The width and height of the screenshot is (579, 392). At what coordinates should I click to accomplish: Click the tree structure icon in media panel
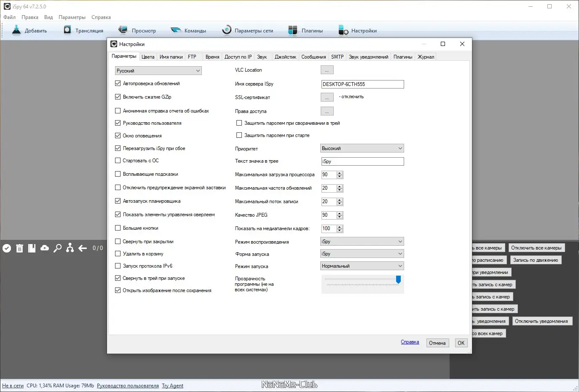pos(70,248)
